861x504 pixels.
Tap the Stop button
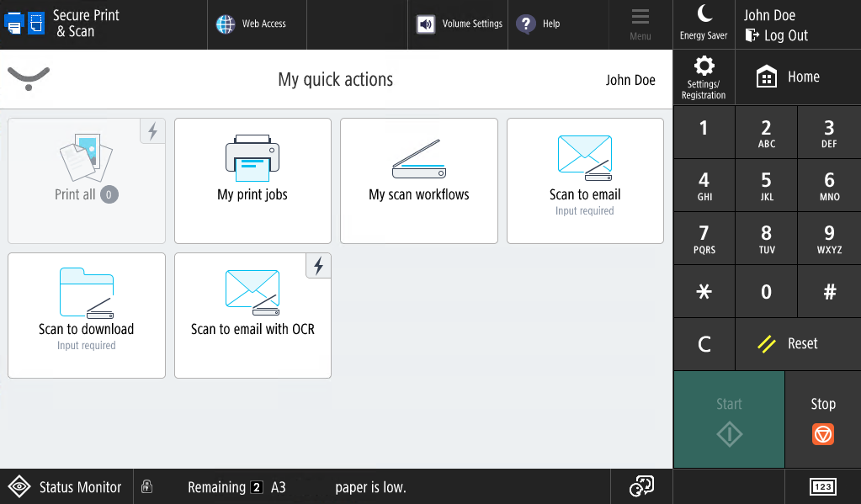click(x=823, y=420)
